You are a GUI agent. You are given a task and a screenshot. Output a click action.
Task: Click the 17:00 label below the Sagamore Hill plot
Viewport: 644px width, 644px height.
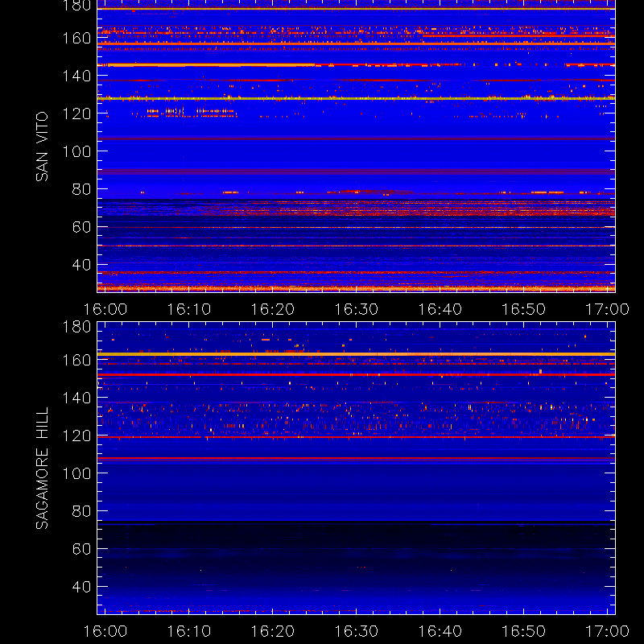[607, 631]
